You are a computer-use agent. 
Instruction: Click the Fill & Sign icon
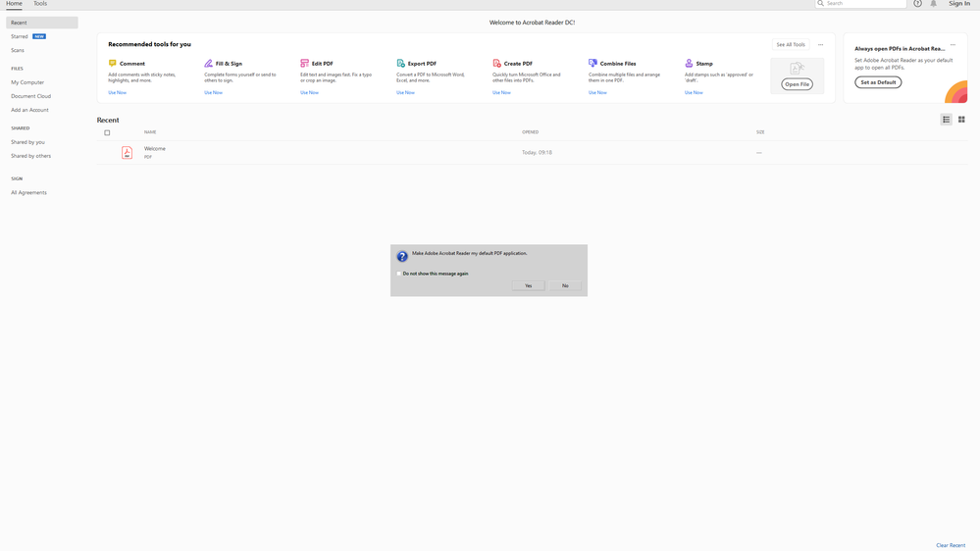tap(208, 63)
